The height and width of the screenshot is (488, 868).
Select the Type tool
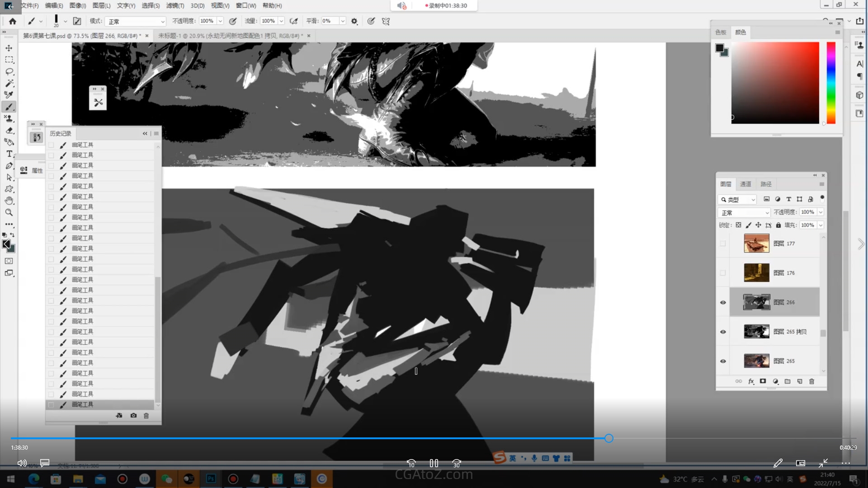[x=9, y=154]
